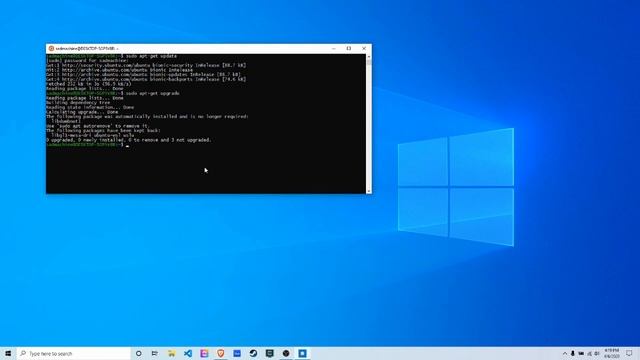Open the Ubuntu terminal taskbar icon
This screenshot has width=640, height=360.
tap(286, 353)
